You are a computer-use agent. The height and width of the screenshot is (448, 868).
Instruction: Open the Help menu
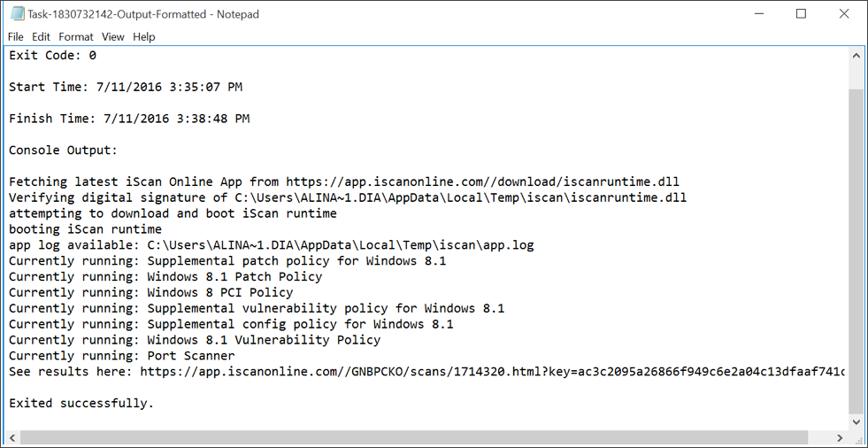click(x=144, y=36)
